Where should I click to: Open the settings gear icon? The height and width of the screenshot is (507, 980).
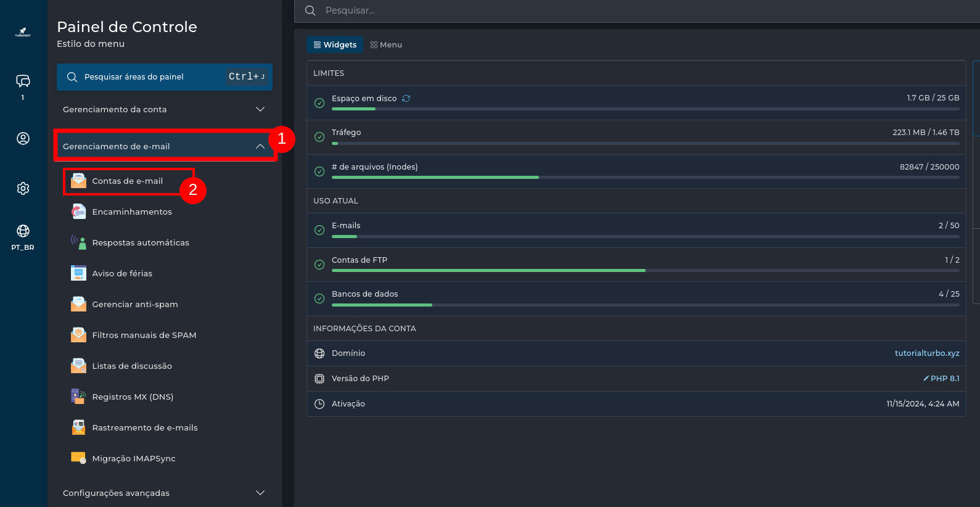(x=23, y=189)
